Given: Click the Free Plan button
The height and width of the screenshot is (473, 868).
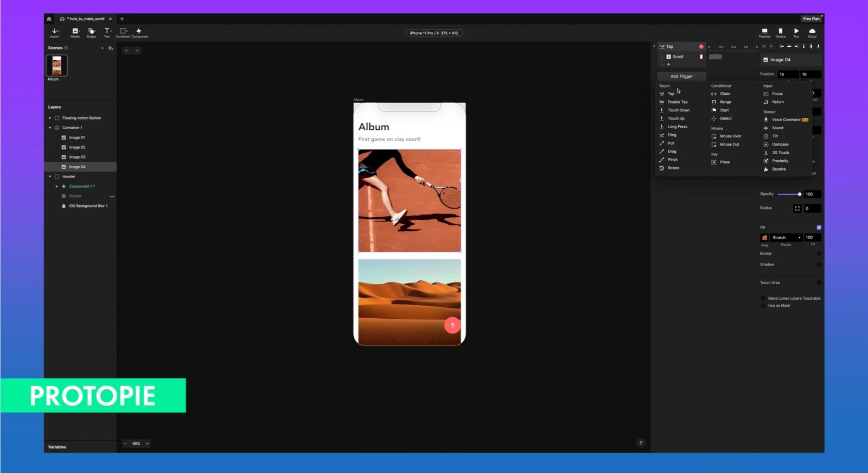Looking at the screenshot, I should pyautogui.click(x=812, y=19).
